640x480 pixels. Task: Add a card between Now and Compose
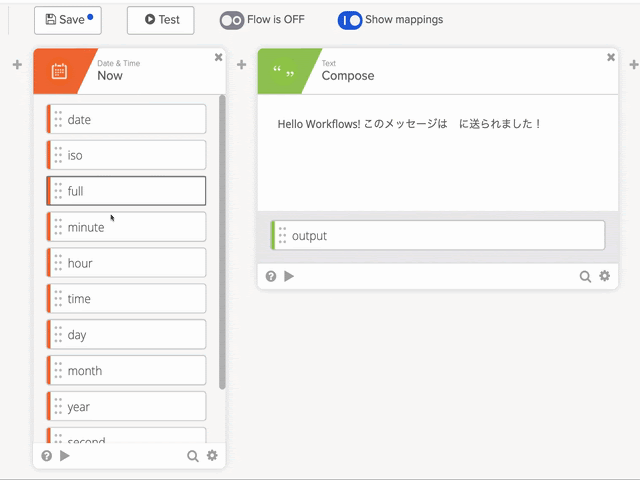[x=241, y=65]
